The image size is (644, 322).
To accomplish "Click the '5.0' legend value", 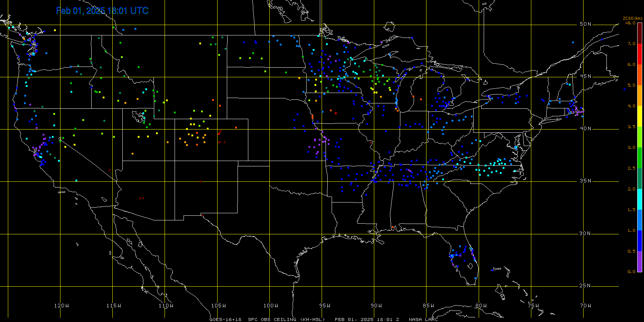I will coord(631,85).
